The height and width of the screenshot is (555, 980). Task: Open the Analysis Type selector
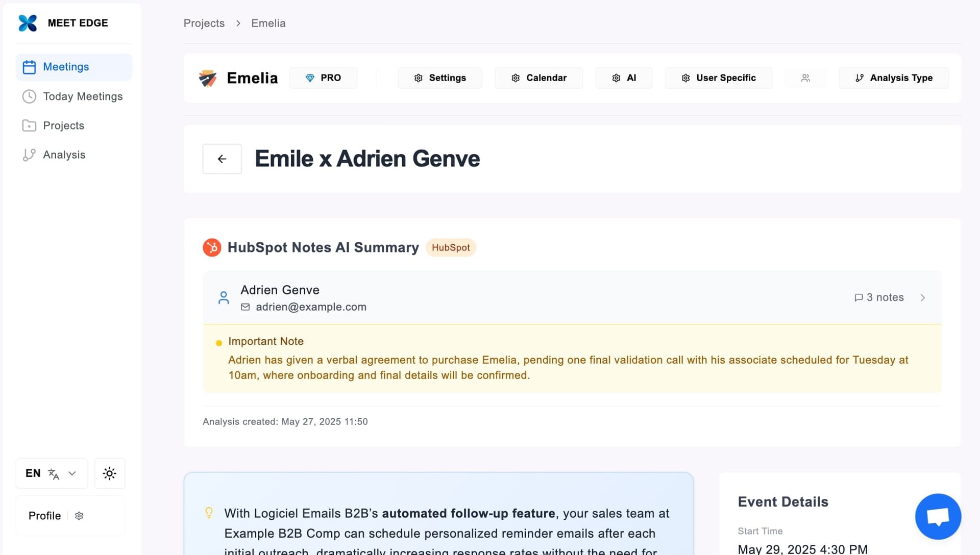tap(894, 78)
